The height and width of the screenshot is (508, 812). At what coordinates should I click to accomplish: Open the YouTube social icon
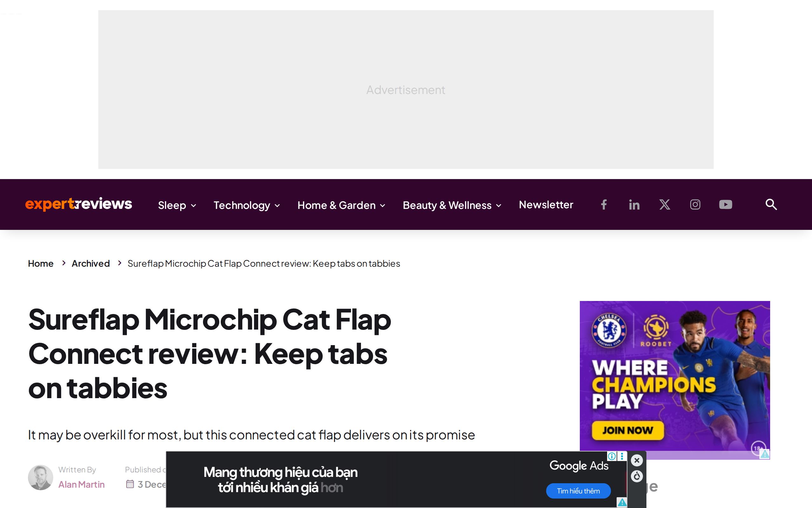[x=725, y=204]
